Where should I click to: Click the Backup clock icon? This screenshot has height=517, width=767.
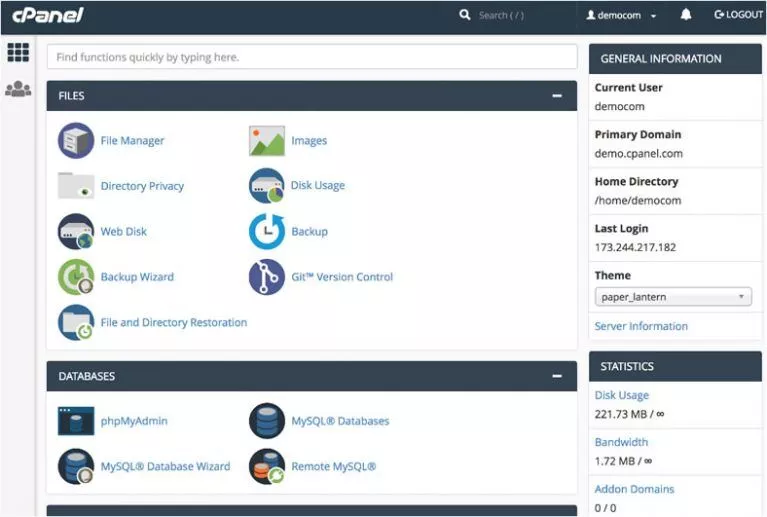[267, 231]
